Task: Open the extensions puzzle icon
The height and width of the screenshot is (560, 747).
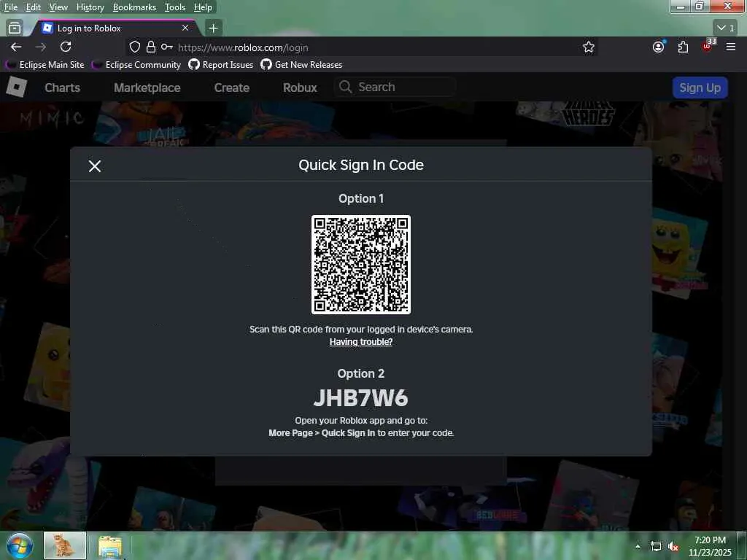Action: click(683, 47)
